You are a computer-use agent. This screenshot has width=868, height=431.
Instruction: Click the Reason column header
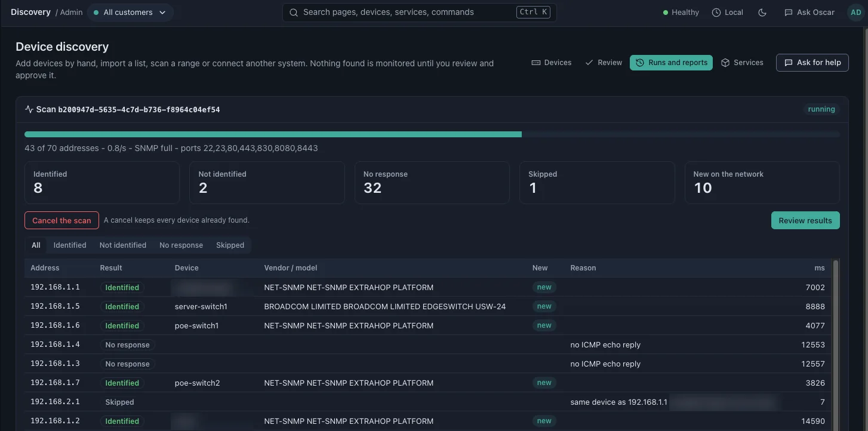coord(583,268)
